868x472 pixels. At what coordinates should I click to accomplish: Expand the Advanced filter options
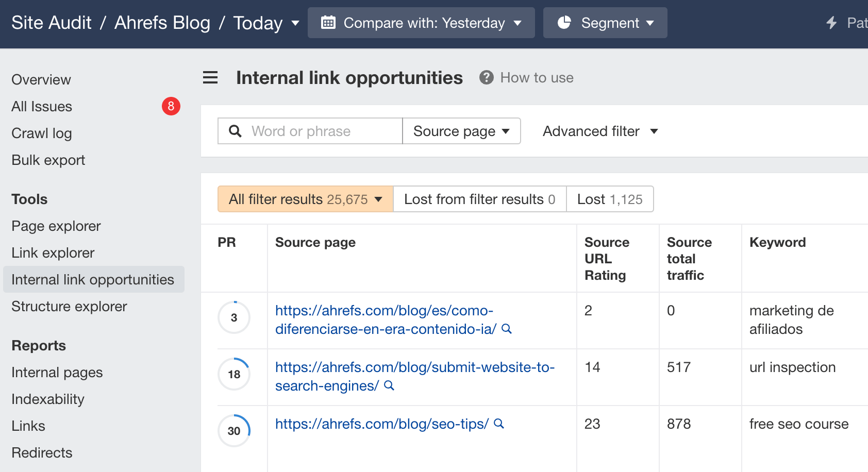click(x=599, y=131)
